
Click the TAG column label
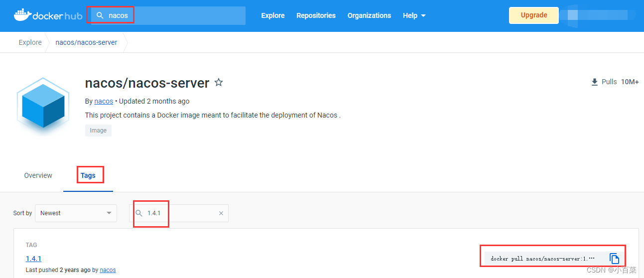coord(31,245)
